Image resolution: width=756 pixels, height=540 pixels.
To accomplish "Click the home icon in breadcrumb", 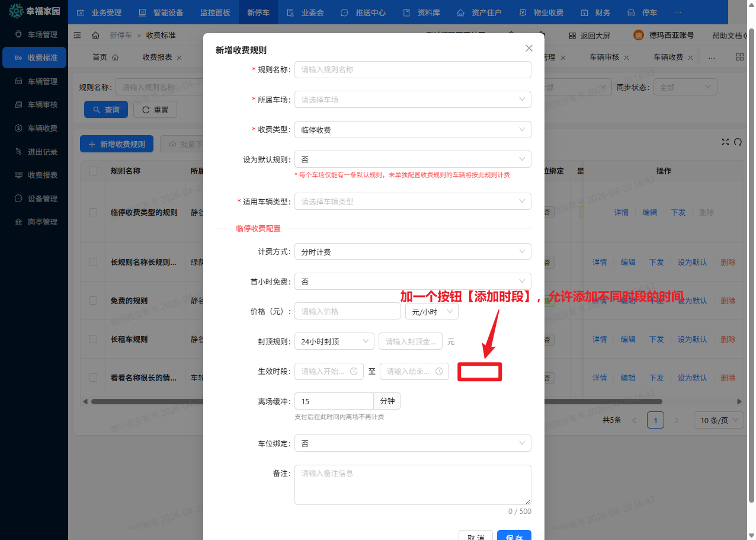I will pyautogui.click(x=95, y=36).
